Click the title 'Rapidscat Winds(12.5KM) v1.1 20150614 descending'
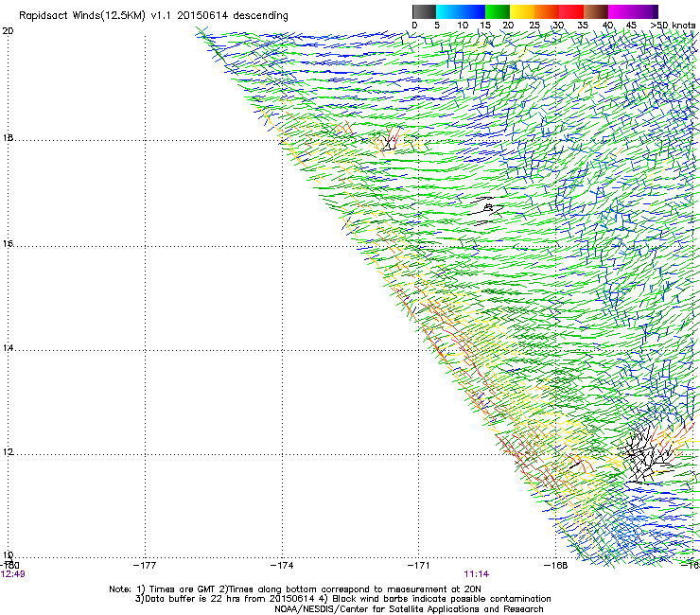The image size is (700, 615). pyautogui.click(x=153, y=16)
